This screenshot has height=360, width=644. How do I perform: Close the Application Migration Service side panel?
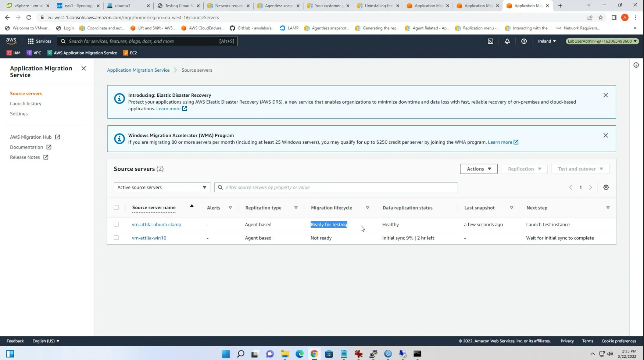click(x=83, y=68)
